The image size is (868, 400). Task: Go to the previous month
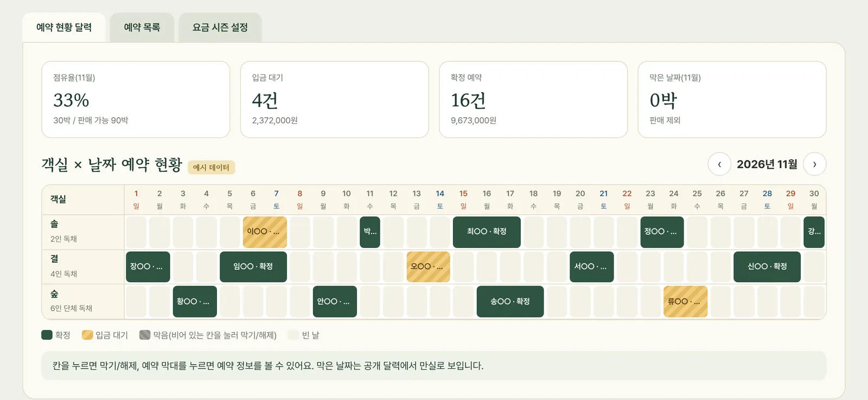pos(719,164)
